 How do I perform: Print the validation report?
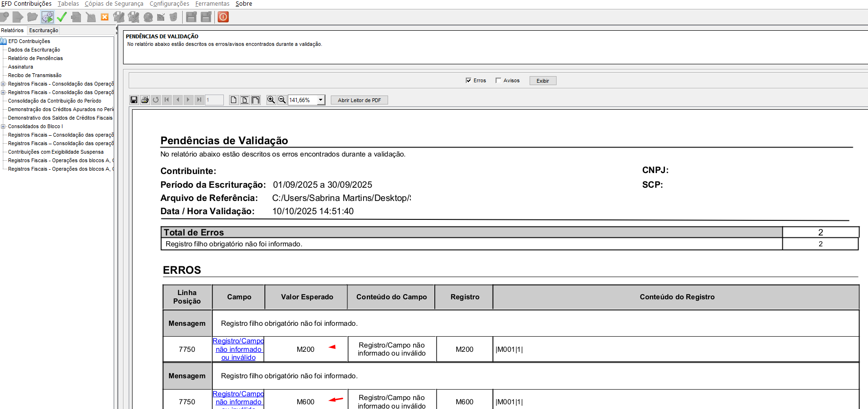point(145,100)
